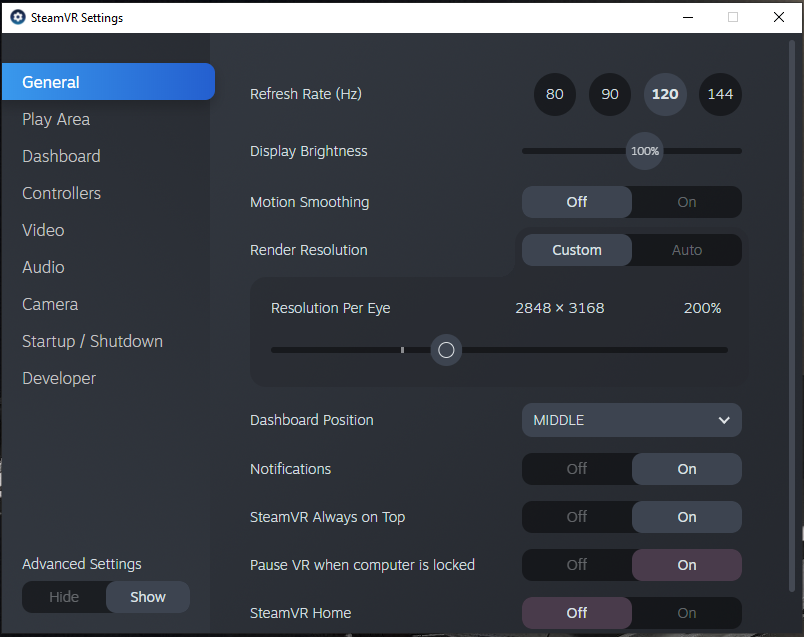Click the Resolution Per Eye slider handle

click(x=446, y=350)
